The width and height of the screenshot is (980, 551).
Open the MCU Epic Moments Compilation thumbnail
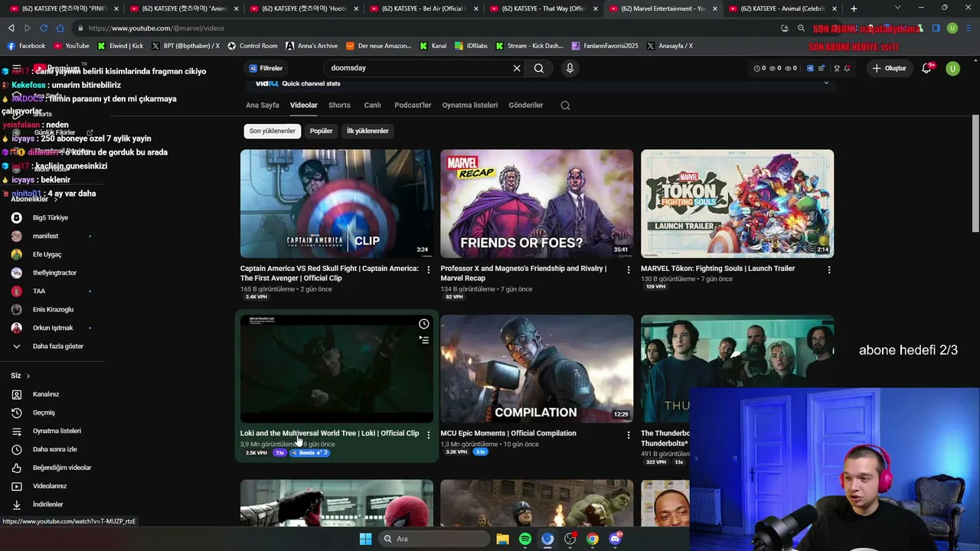537,369
